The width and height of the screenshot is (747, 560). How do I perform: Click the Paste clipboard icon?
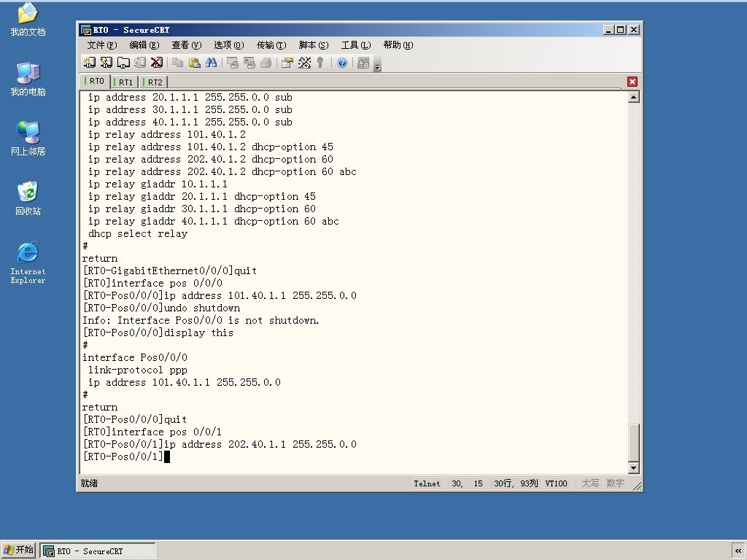pyautogui.click(x=194, y=63)
